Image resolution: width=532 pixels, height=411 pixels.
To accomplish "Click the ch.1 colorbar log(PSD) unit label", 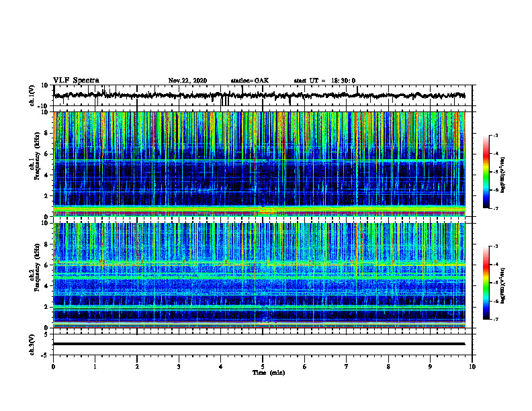I will click(x=503, y=175).
